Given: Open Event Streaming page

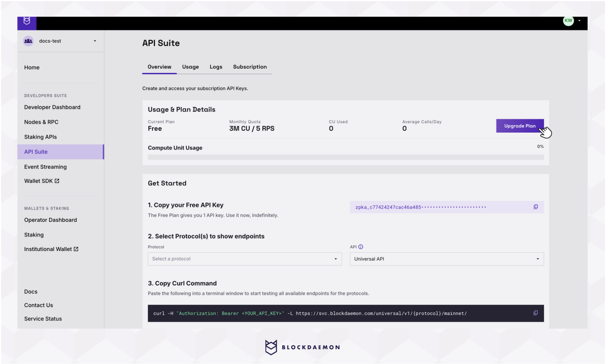Looking at the screenshot, I should [45, 167].
